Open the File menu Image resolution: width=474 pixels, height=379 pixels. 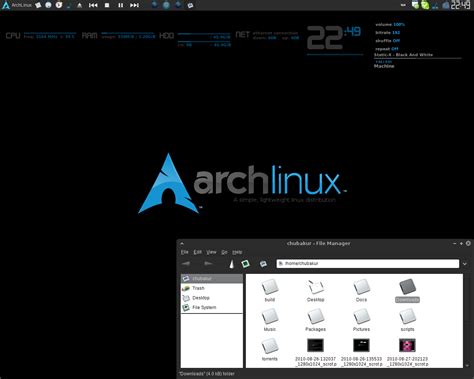185,252
